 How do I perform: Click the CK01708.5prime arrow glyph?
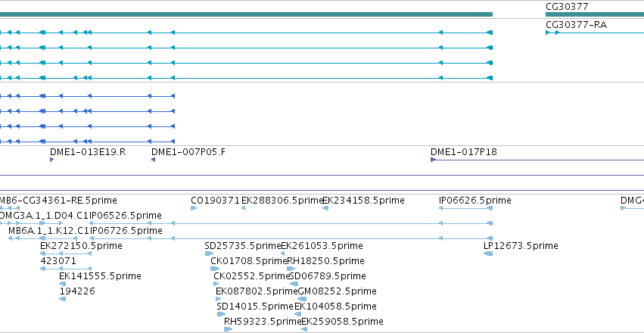(215, 269)
